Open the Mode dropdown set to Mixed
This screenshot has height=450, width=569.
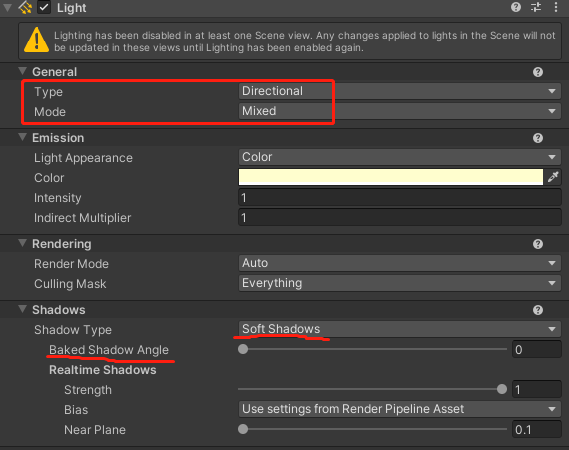coord(400,111)
